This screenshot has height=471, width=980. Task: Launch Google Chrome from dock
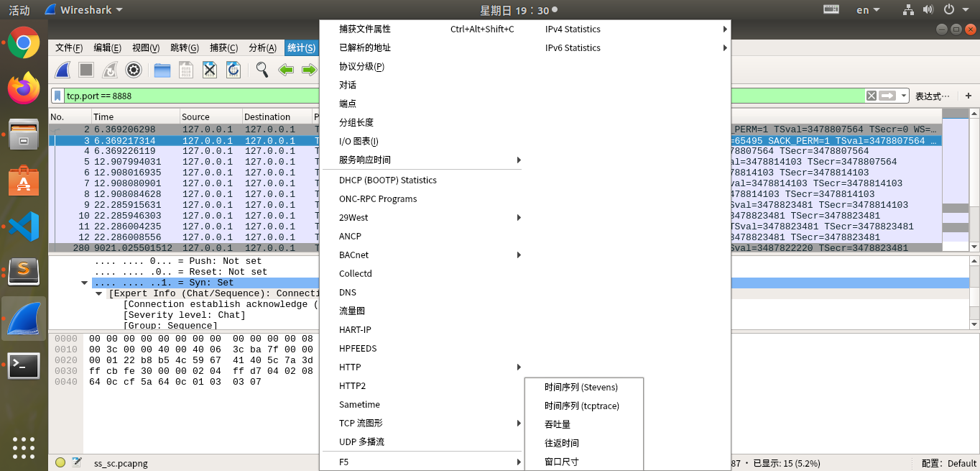tap(24, 42)
